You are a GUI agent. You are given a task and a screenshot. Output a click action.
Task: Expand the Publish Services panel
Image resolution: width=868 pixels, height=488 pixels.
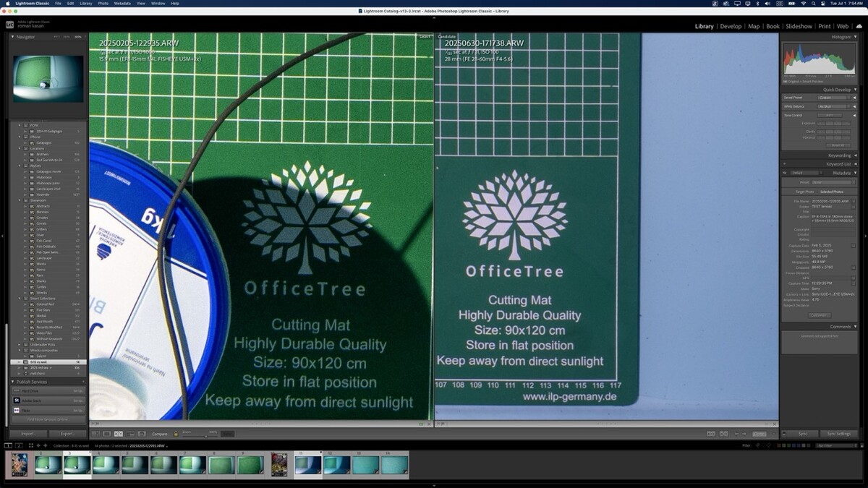[12, 382]
